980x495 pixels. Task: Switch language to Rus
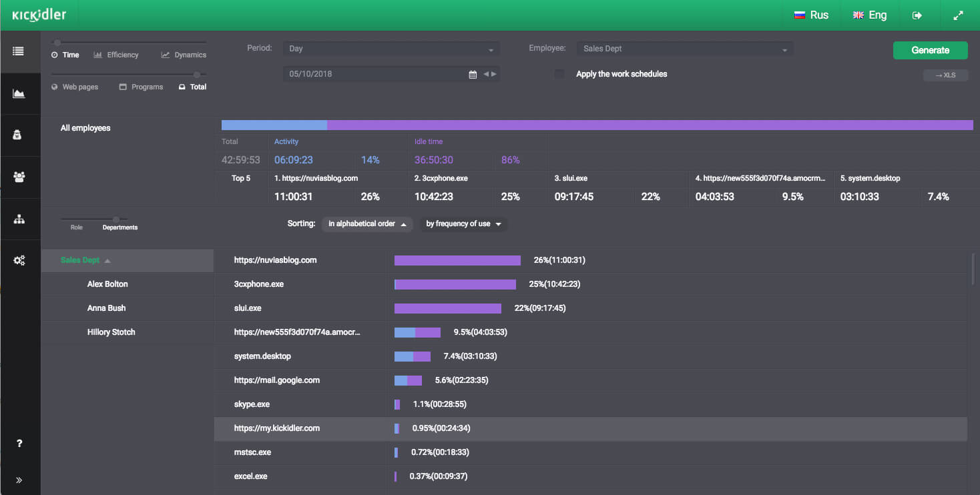pyautogui.click(x=811, y=15)
